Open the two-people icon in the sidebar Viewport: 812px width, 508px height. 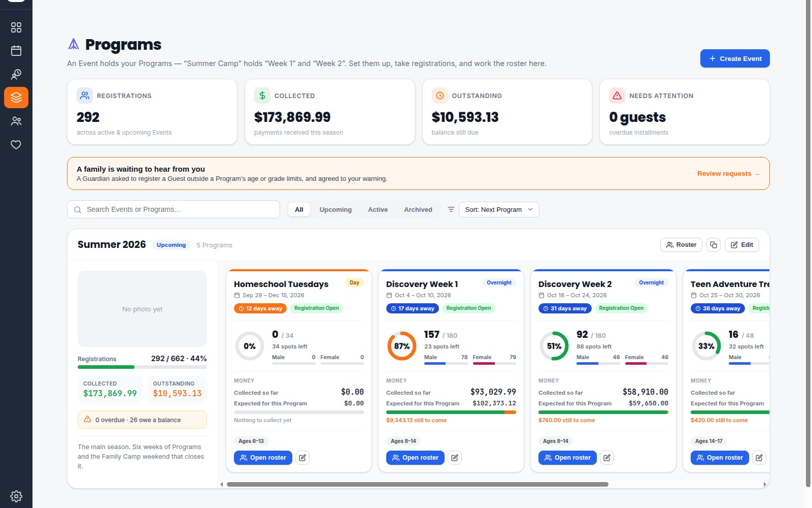[x=16, y=121]
